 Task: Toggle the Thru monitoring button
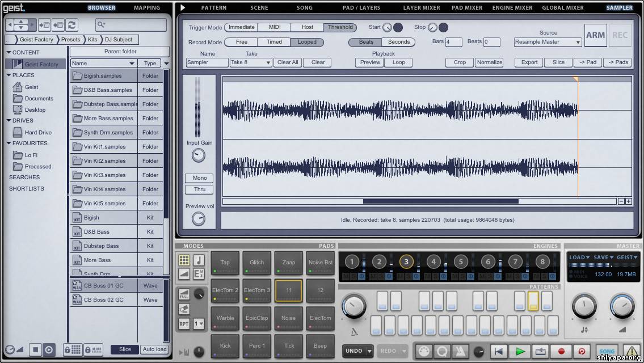point(199,189)
